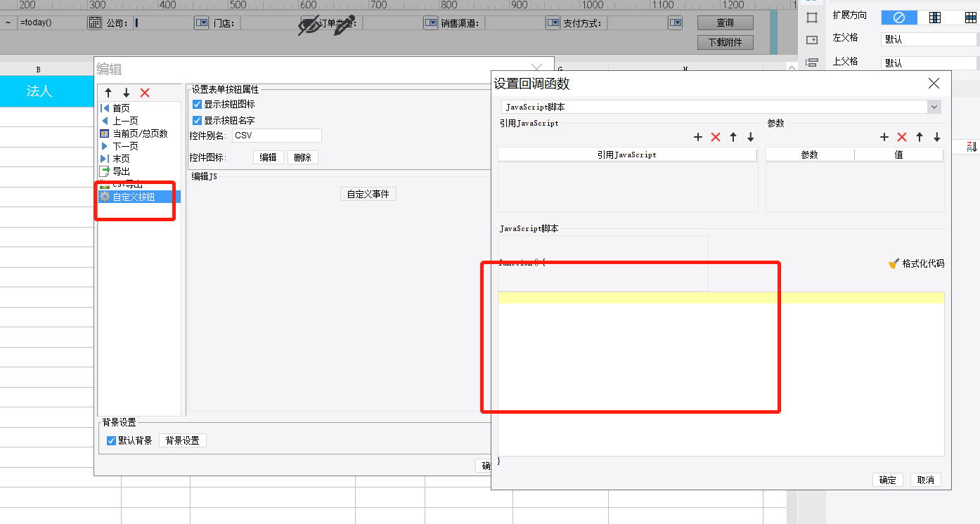Open 门店 dropdown arrow

click(x=307, y=23)
